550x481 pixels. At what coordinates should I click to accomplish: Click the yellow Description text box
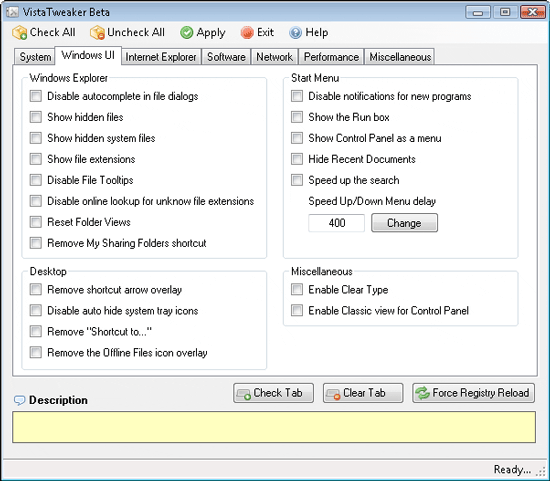coord(274,427)
